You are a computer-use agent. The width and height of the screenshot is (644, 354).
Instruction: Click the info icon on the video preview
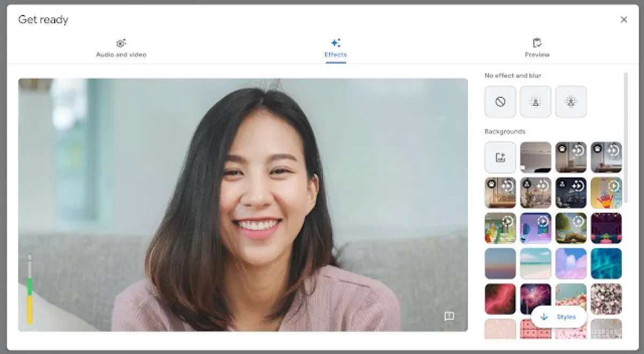tap(449, 316)
